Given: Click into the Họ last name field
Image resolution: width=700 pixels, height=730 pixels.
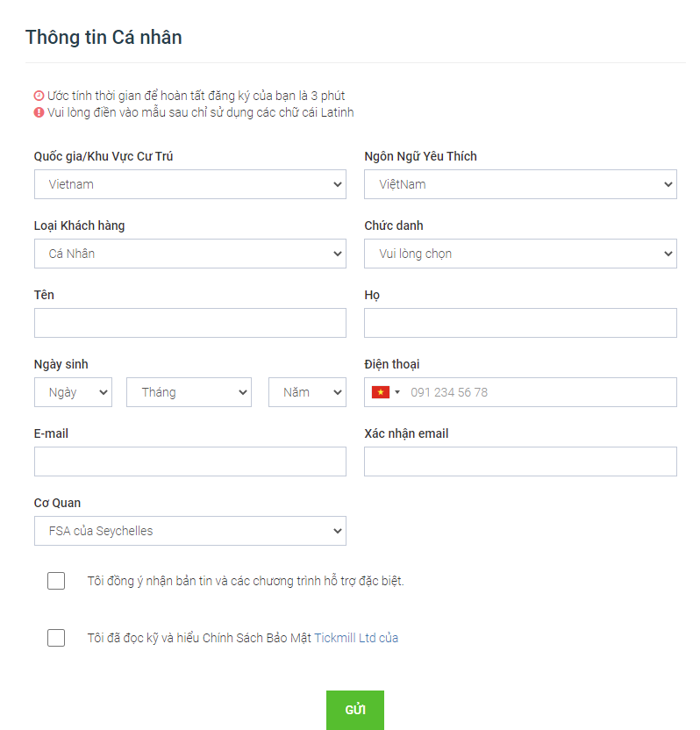Looking at the screenshot, I should coord(520,323).
